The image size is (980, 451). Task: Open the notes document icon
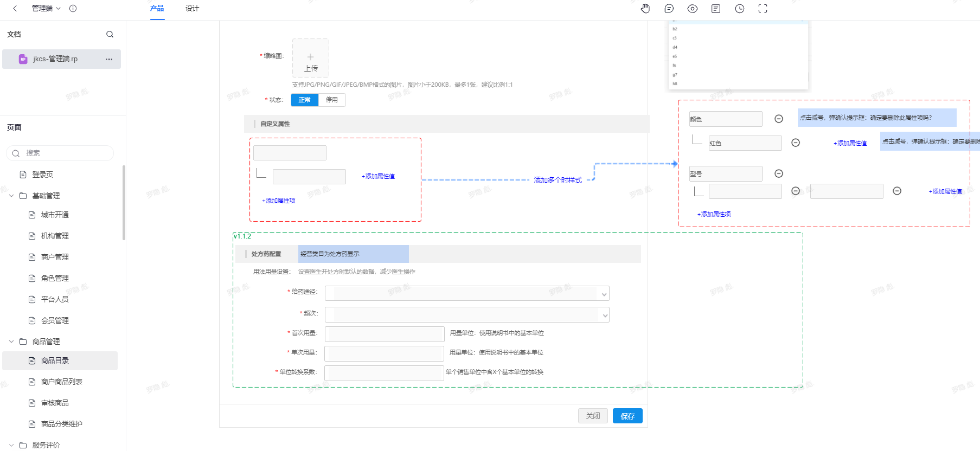pyautogui.click(x=716, y=8)
